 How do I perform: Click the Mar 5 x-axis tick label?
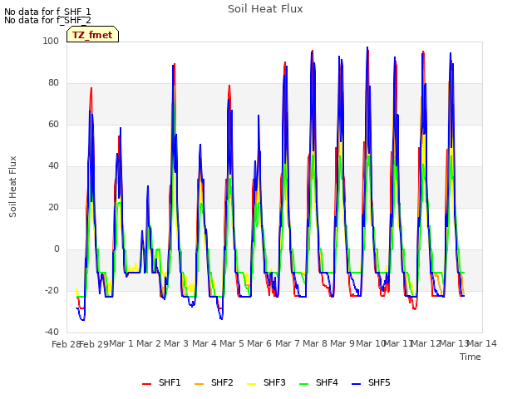pyautogui.click(x=232, y=343)
